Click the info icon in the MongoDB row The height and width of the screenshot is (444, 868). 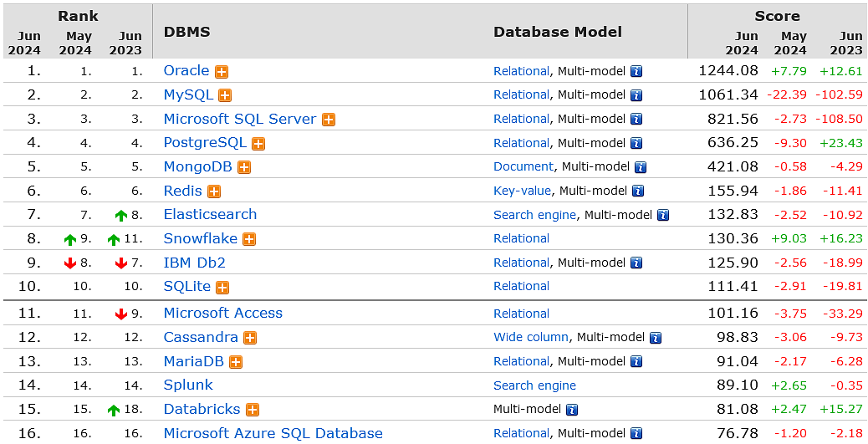coord(641,167)
